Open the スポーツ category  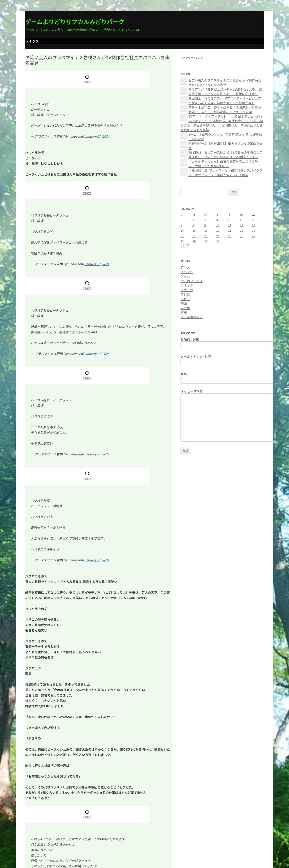[x=187, y=290]
